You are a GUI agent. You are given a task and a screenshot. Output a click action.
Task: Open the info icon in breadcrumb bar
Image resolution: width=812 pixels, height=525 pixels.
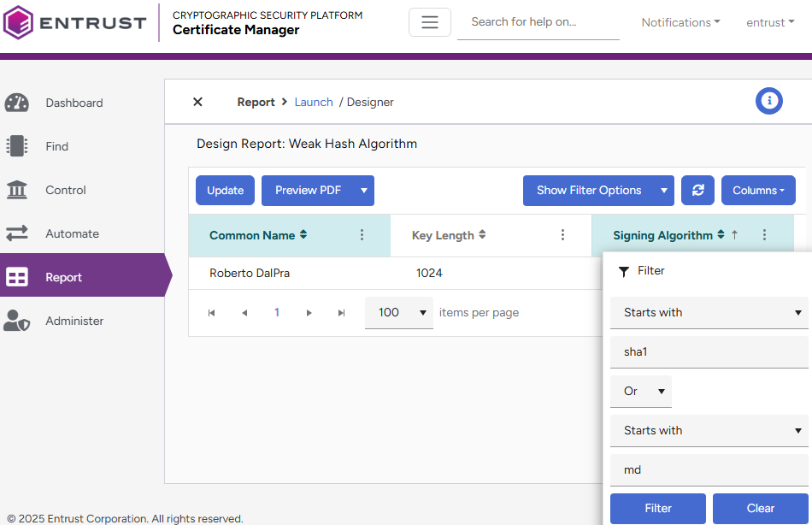(768, 101)
